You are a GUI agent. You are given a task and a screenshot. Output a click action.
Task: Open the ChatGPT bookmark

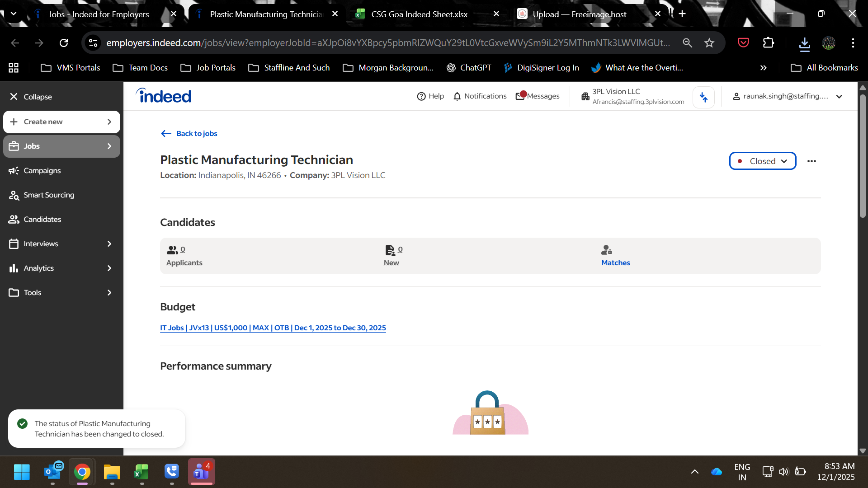click(x=468, y=68)
